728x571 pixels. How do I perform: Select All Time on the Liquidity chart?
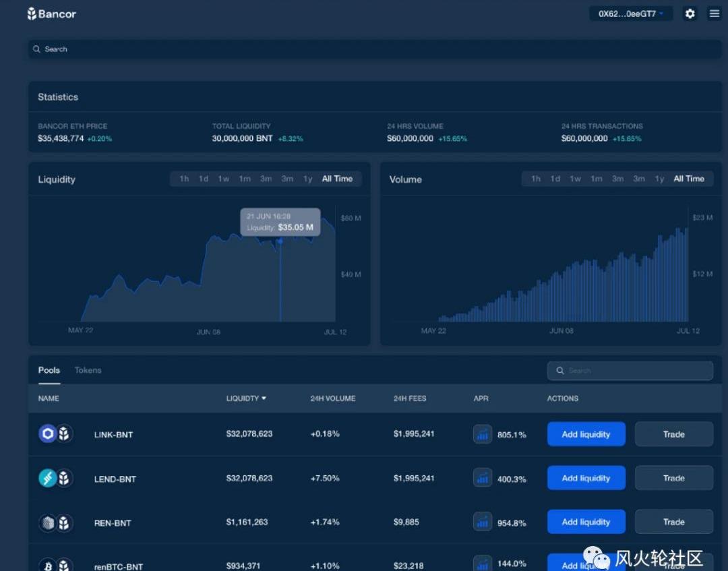(337, 179)
